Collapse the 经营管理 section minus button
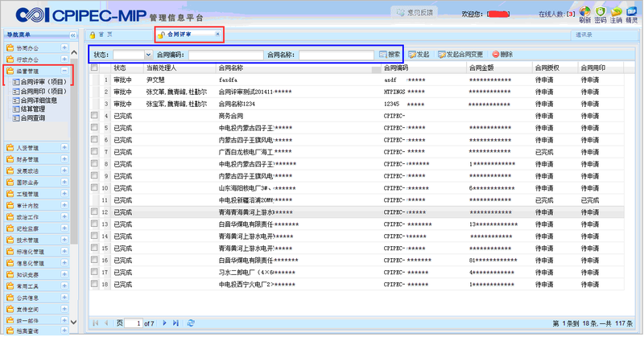This screenshot has width=644, height=341. click(x=64, y=71)
